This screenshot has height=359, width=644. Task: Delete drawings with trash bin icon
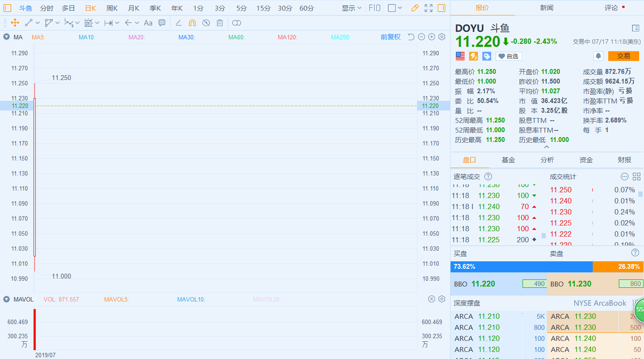coord(220,23)
